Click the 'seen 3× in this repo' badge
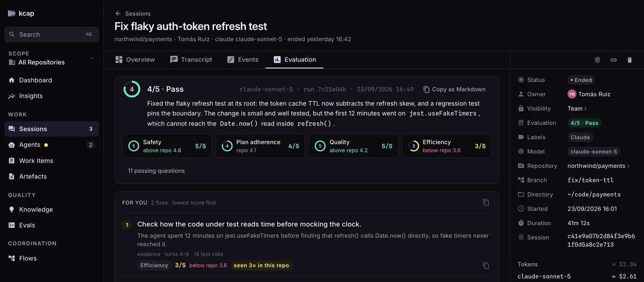644x282 pixels. pos(261,265)
